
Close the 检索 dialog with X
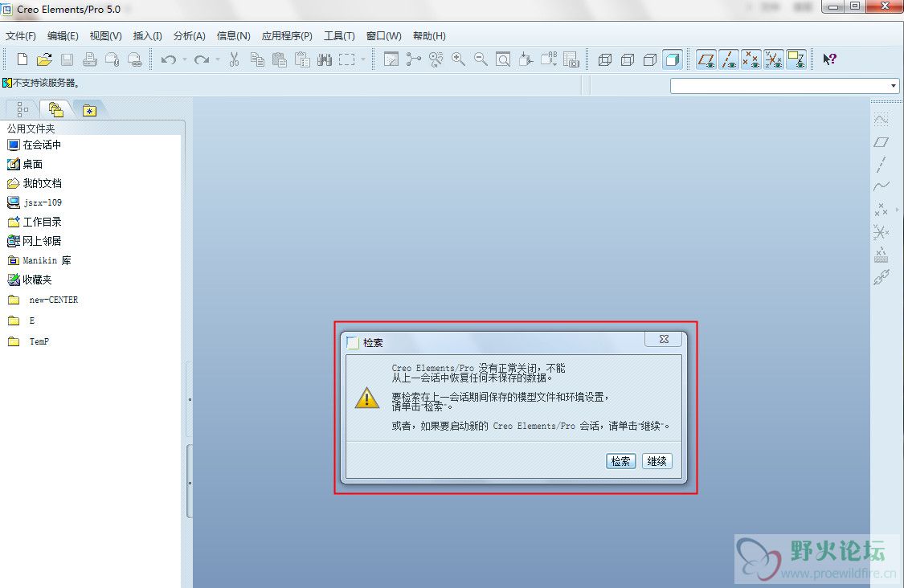click(664, 340)
